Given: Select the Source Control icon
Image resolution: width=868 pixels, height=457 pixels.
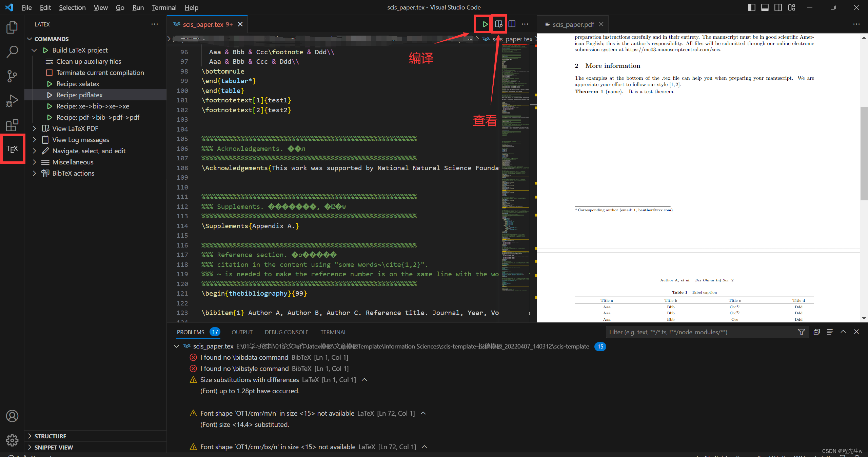Looking at the screenshot, I should (12, 76).
